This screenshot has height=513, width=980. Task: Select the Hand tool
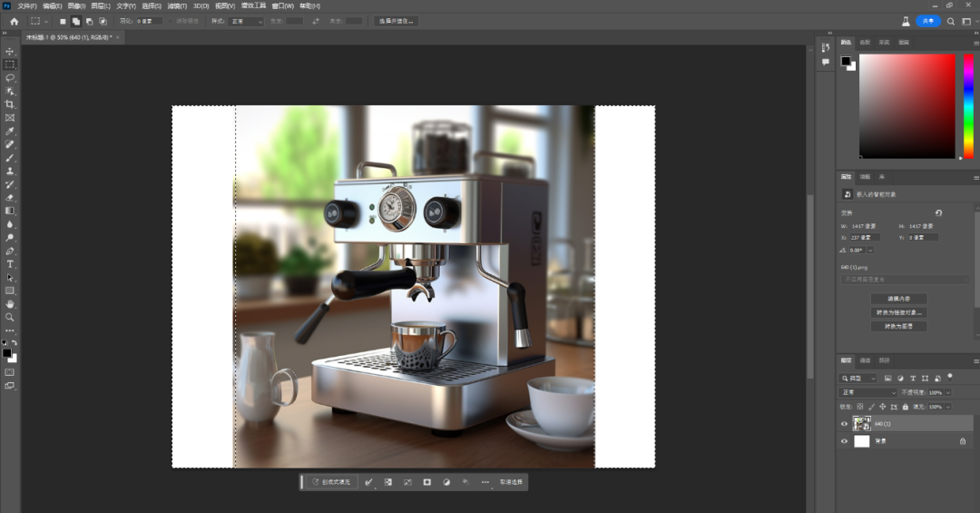10,303
